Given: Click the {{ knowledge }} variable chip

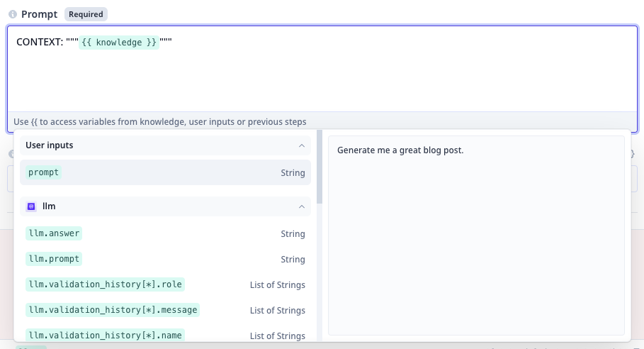Looking at the screenshot, I should [x=119, y=43].
